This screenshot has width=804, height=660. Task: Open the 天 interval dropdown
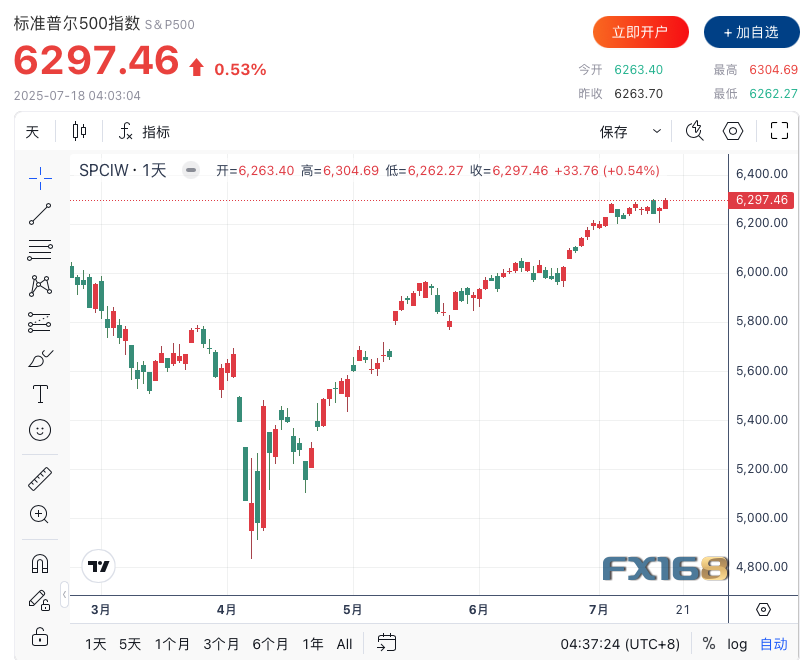[33, 131]
